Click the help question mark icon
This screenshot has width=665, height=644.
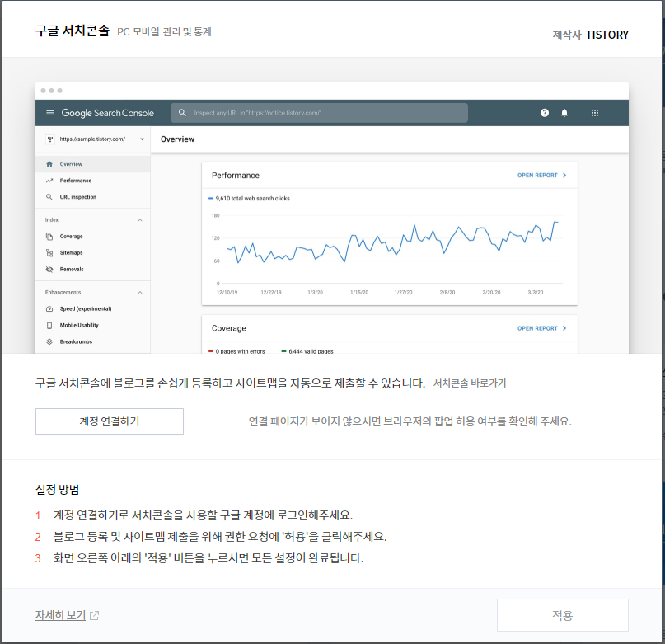click(545, 113)
